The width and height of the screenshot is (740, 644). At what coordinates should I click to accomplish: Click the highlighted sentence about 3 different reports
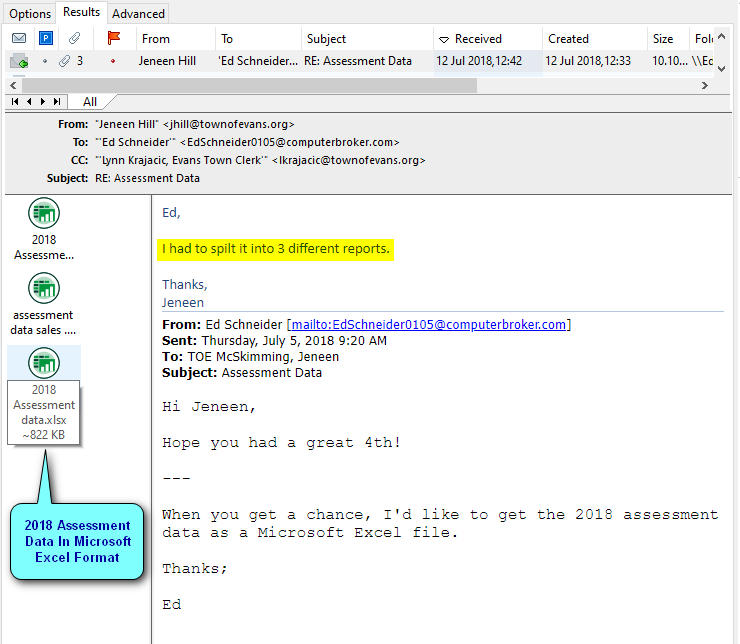(276, 249)
